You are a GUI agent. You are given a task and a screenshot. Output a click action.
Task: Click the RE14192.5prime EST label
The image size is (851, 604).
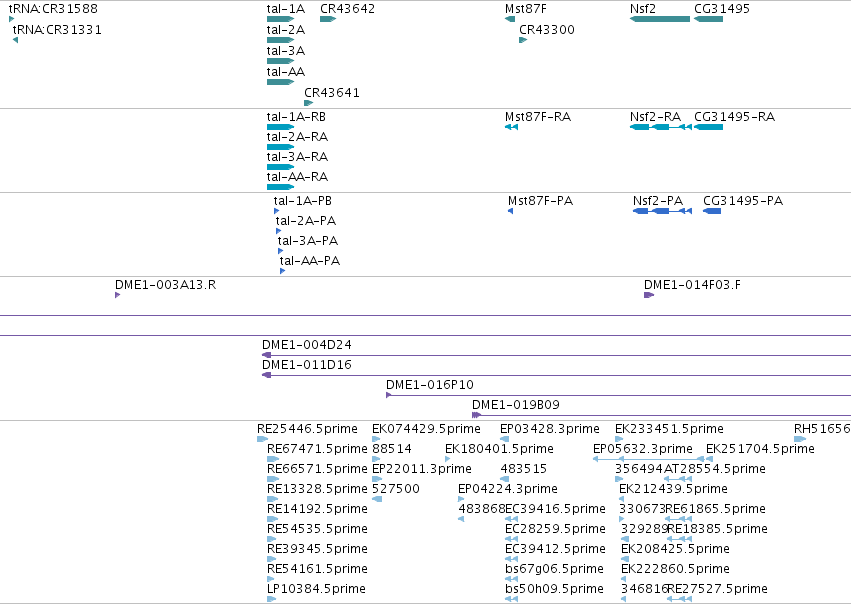(x=317, y=509)
